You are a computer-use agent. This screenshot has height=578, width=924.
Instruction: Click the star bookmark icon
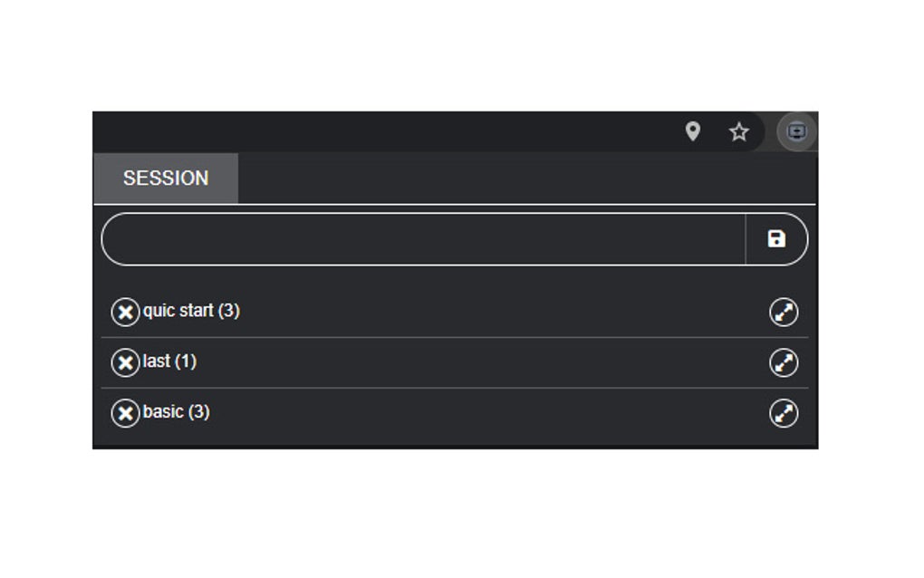pos(739,132)
